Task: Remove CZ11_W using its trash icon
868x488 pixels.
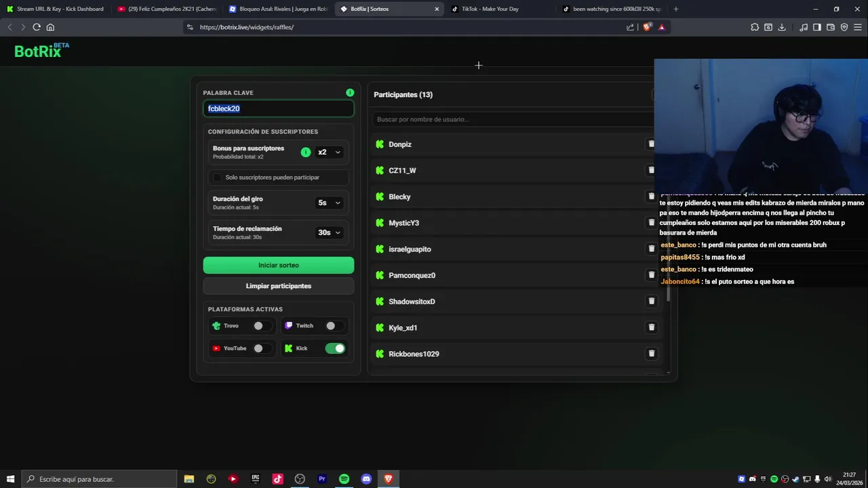Action: 651,170
